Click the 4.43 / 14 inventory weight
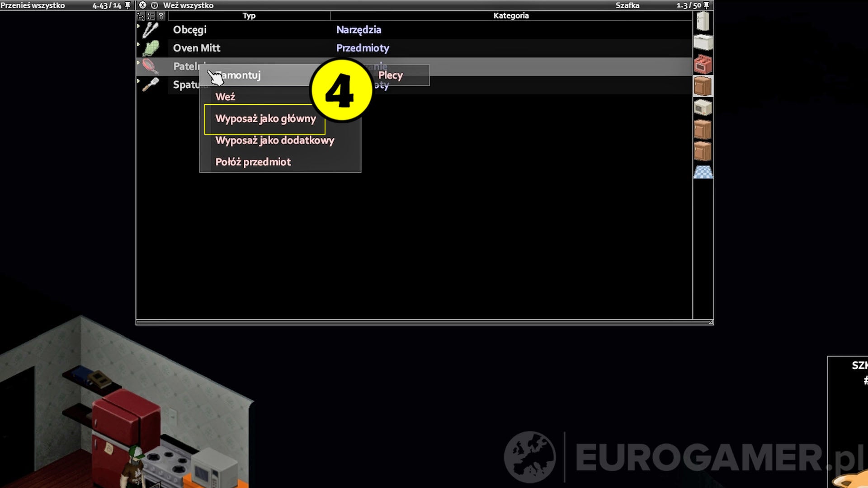 107,5
